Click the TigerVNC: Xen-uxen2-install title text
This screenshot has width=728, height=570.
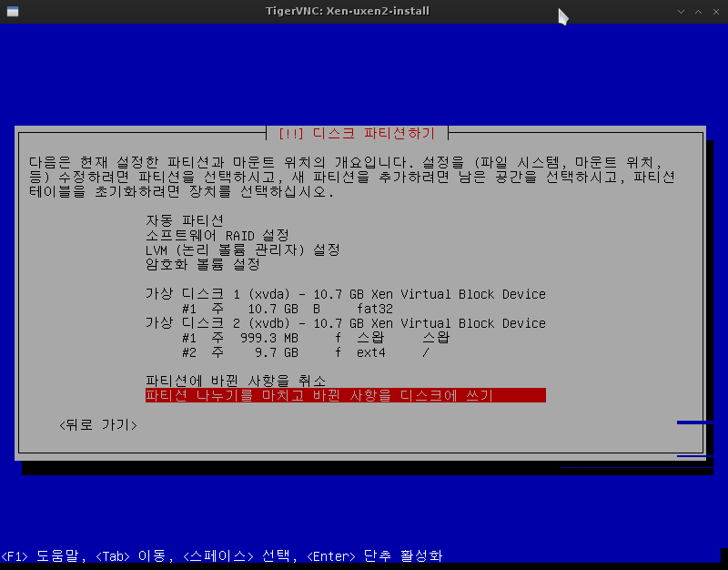pyautogui.click(x=348, y=11)
